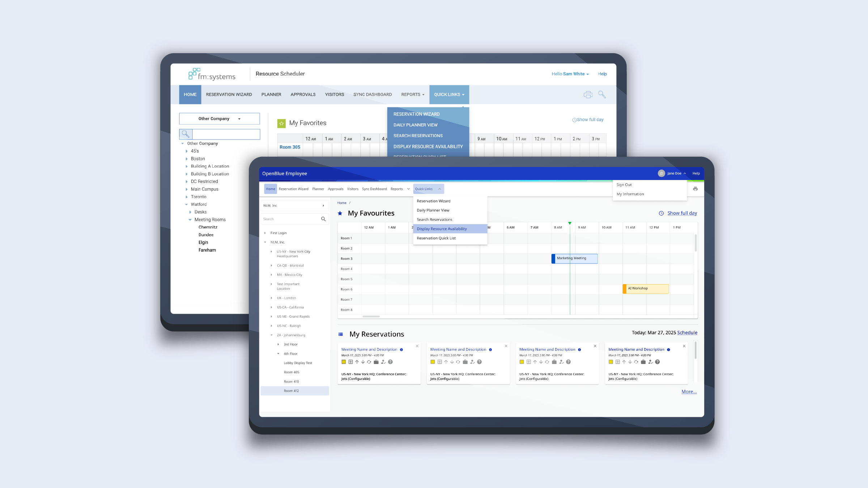Collapse the 4th Floor node
This screenshot has height=488, width=868.
278,354
